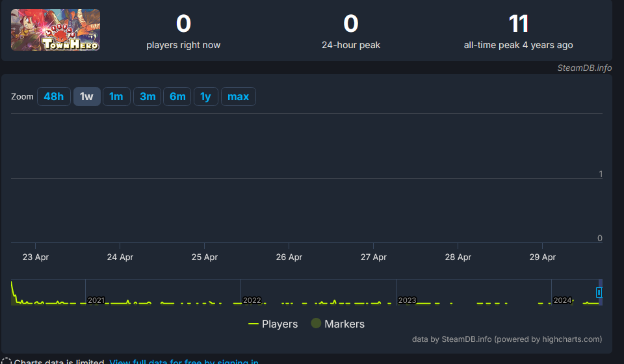Click the navigator range handle at the right end
The image size is (624, 364).
[x=599, y=292]
